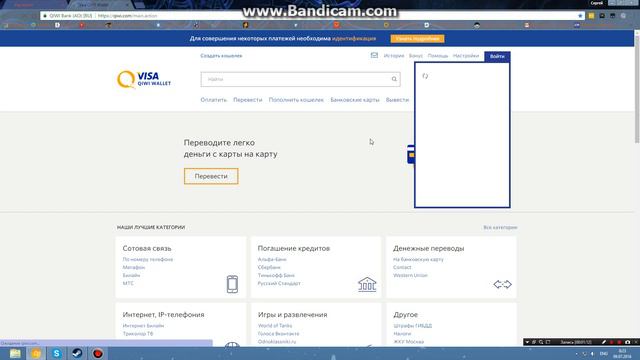Open the Contact transfer link

[402, 267]
